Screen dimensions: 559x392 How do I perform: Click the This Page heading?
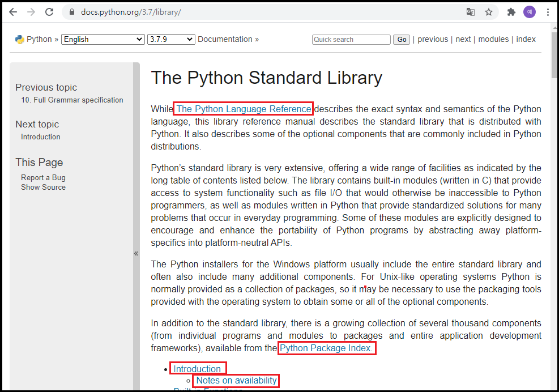point(39,162)
